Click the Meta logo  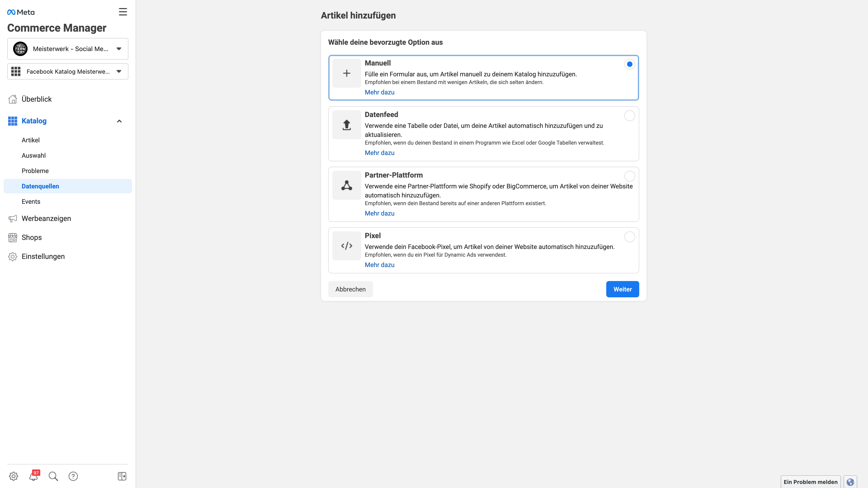(x=21, y=12)
